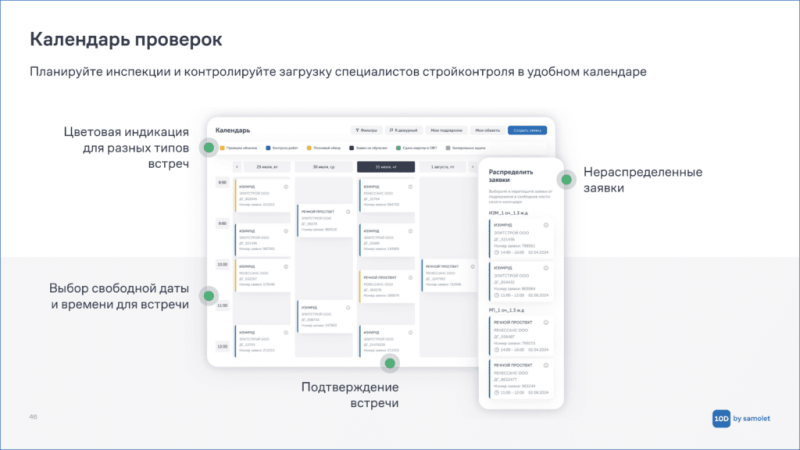The image size is (800, 450).
Task: Open info icon on 31 июля РЕЧНОЙ ПРОСПЕКТ card
Action: pos(410,278)
